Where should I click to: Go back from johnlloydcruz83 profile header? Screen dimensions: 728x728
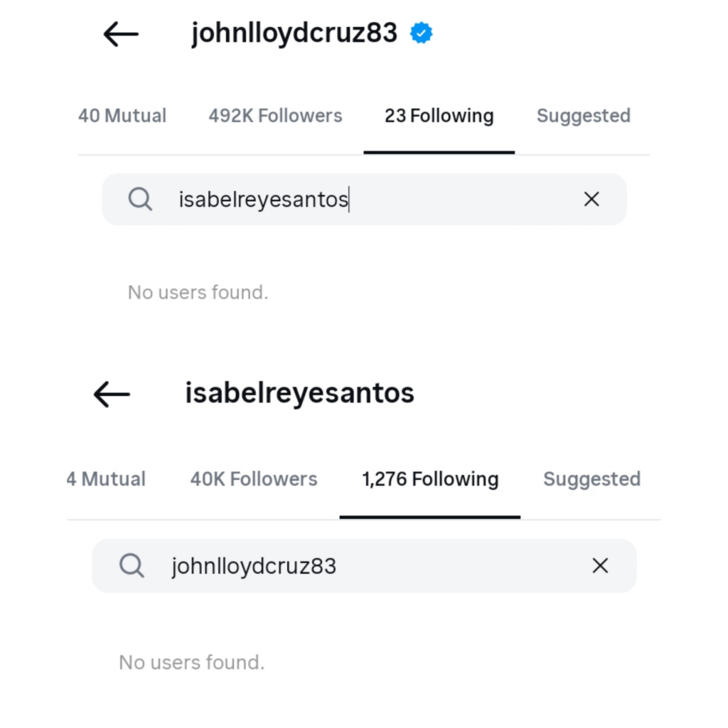click(x=121, y=34)
